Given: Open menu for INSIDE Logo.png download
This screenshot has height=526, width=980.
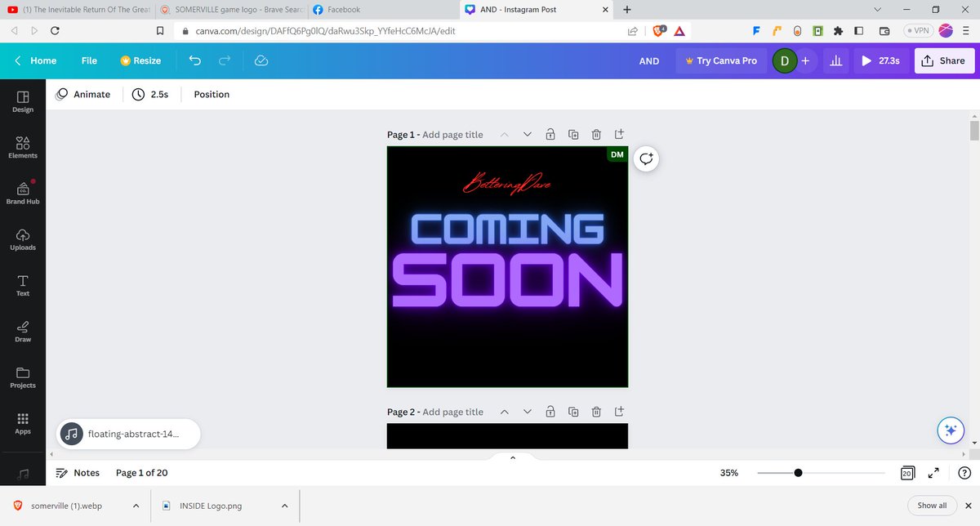Looking at the screenshot, I should pyautogui.click(x=284, y=506).
